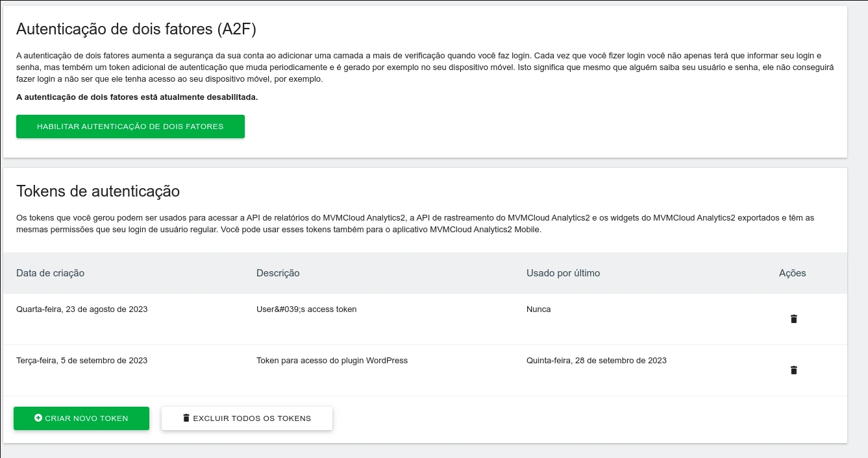Click the User's access token description text
The height and width of the screenshot is (458, 868).
pyautogui.click(x=306, y=309)
